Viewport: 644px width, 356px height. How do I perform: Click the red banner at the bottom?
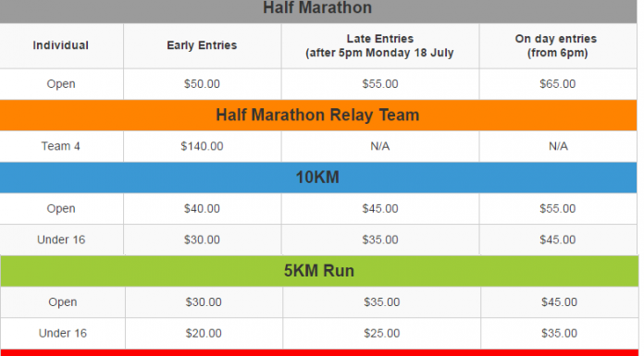[319, 352]
